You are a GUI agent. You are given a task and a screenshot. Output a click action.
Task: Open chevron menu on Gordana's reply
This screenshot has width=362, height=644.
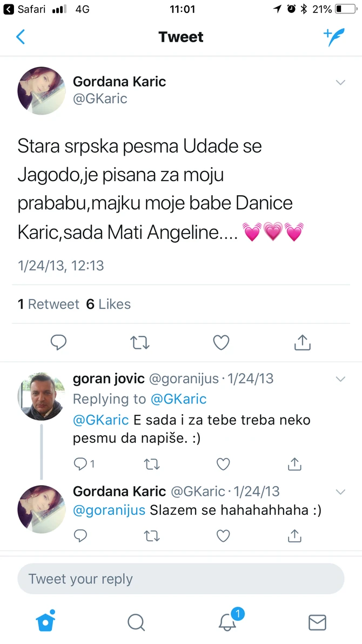(x=340, y=492)
